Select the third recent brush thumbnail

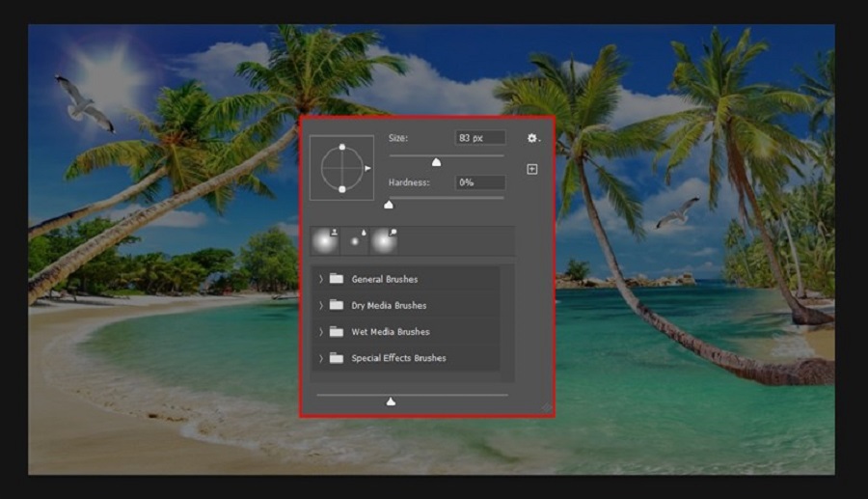pos(384,241)
